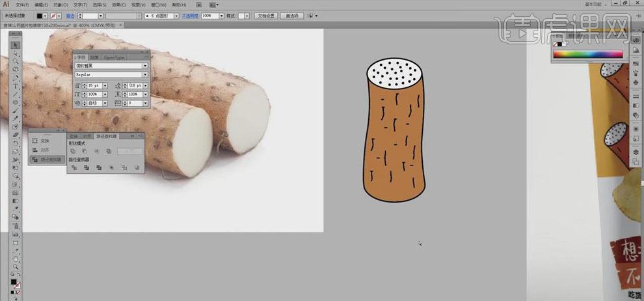Select the Selection arrow tool

16,45
